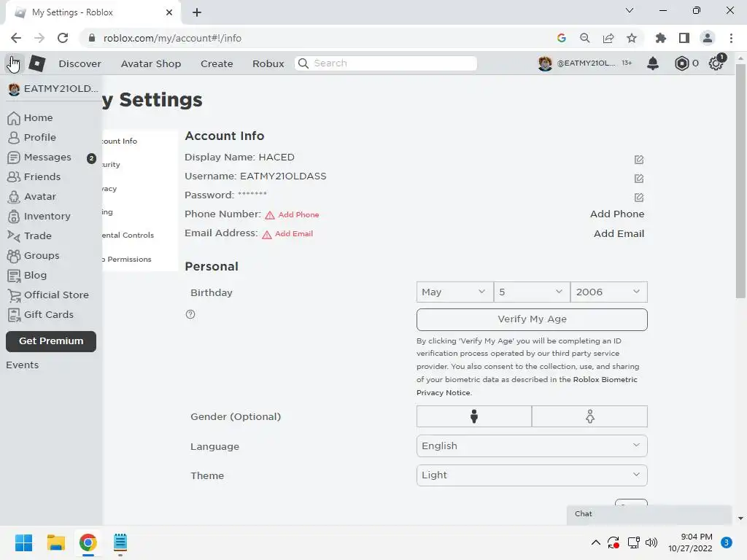This screenshot has height=560, width=747.
Task: Open the notifications bell
Action: tap(653, 63)
